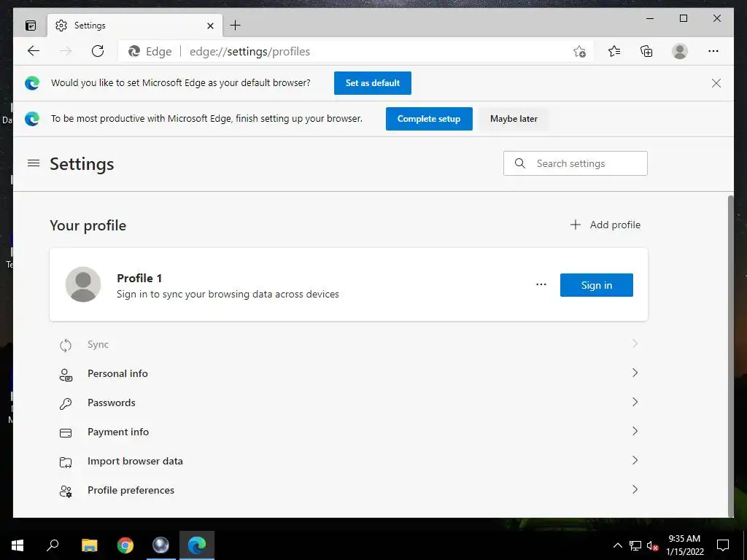
Task: Click Profile 1 avatar picture
Action: [83, 284]
